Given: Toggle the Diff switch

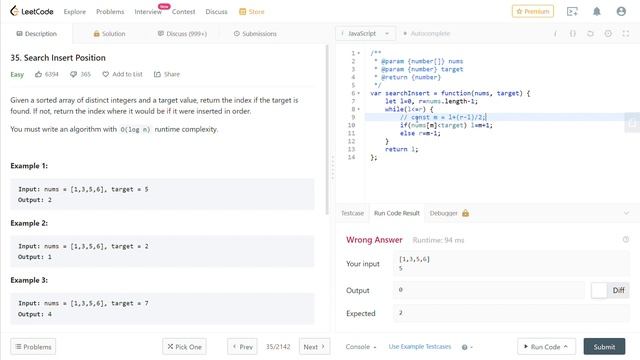Looking at the screenshot, I should pos(610,290).
